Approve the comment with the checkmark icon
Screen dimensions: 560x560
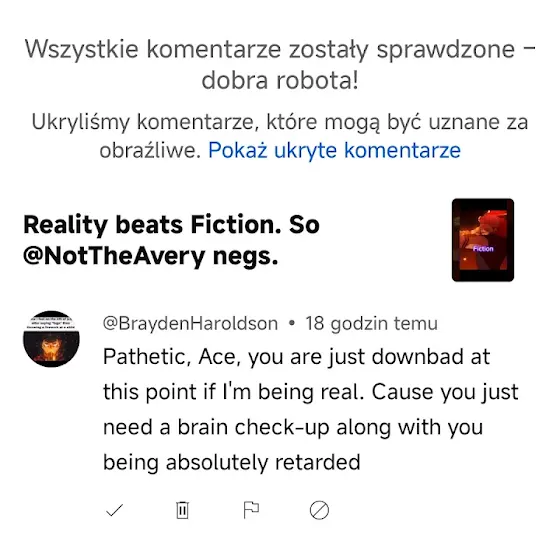[115, 510]
